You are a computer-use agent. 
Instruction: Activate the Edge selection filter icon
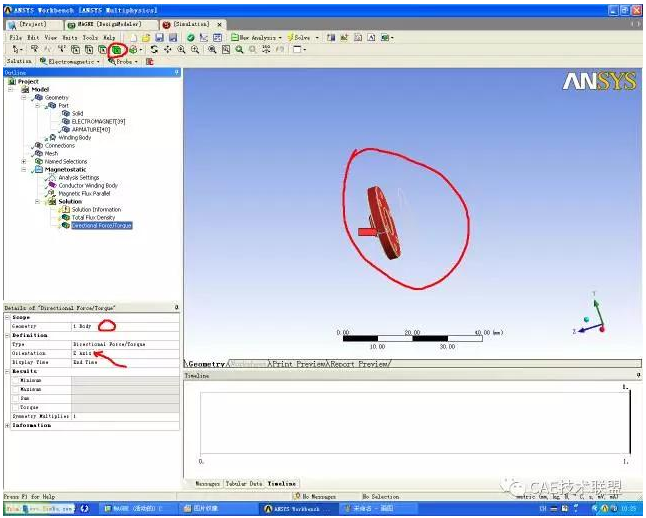(89, 50)
